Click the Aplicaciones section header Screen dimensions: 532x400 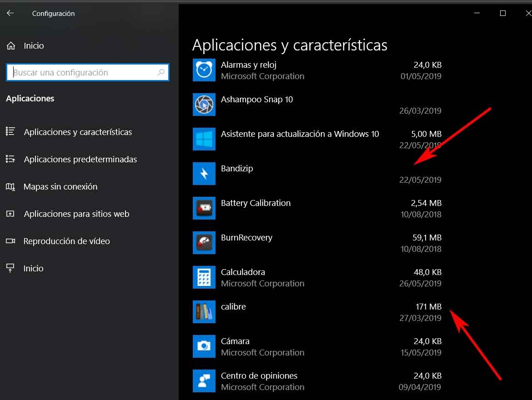pyautogui.click(x=30, y=98)
